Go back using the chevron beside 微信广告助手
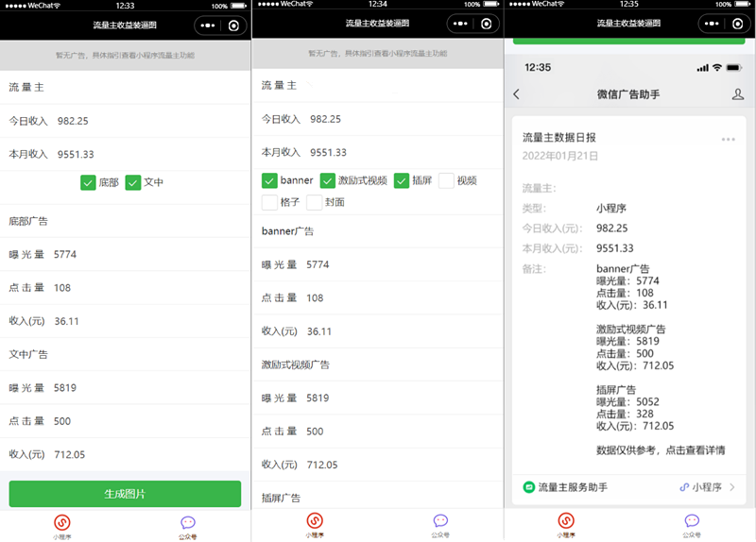 [516, 94]
